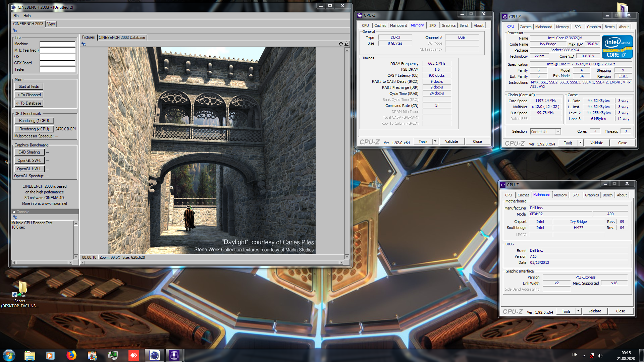Select the SPD tab in the CPU-Z Memory window
The image size is (644, 362).
(432, 25)
